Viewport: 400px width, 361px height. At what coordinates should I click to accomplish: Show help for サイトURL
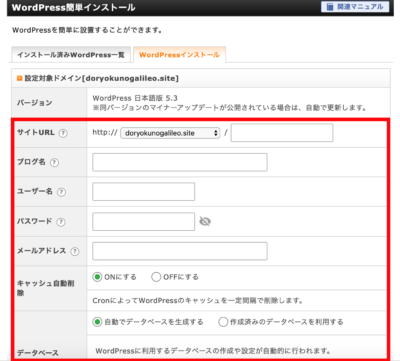[x=63, y=133]
